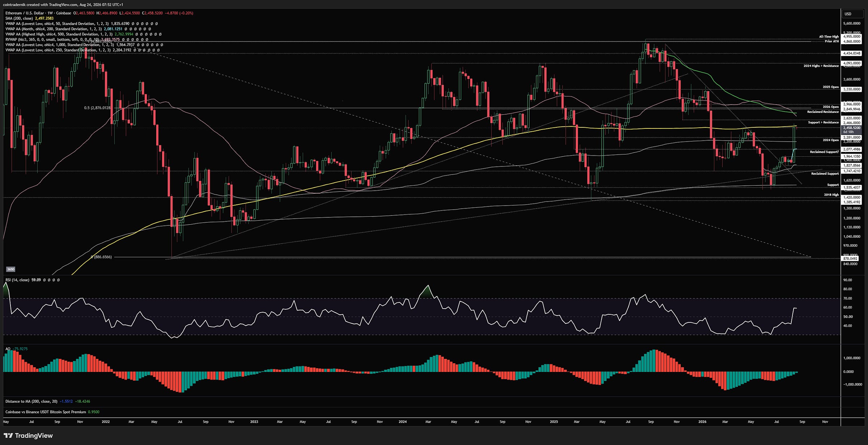Click the 2,849.9946 price axis tag
Viewport: 868px width, 445px height.
[852, 109]
